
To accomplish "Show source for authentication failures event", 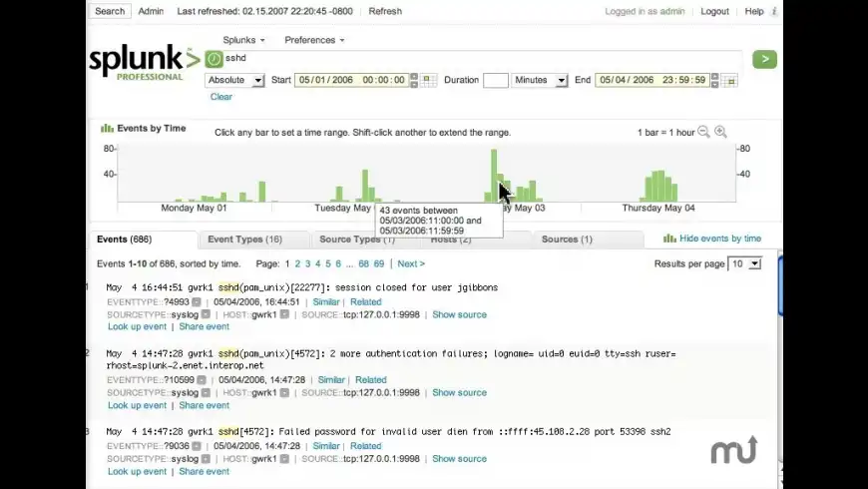I will click(x=460, y=392).
